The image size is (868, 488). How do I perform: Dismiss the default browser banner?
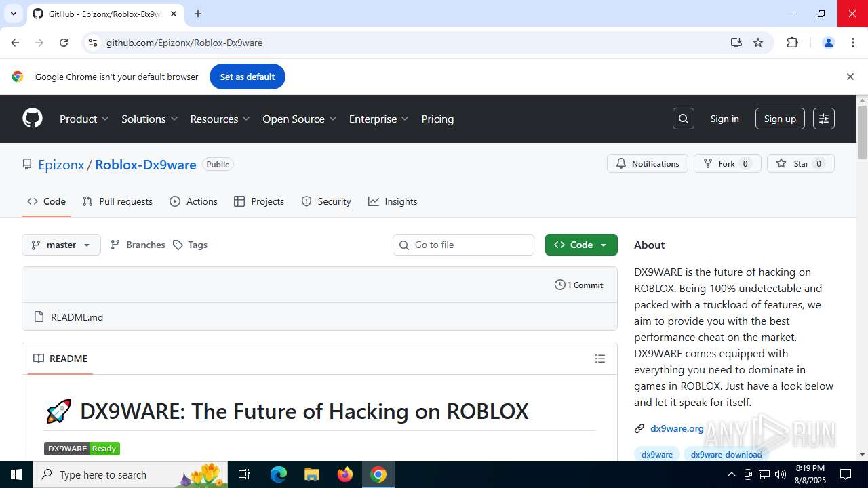point(850,77)
